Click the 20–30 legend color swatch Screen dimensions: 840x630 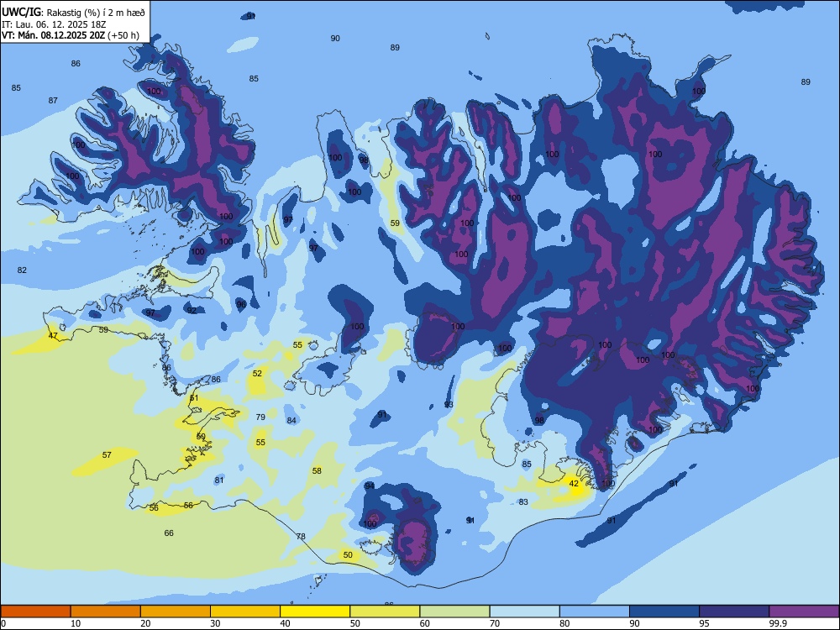pos(176,612)
